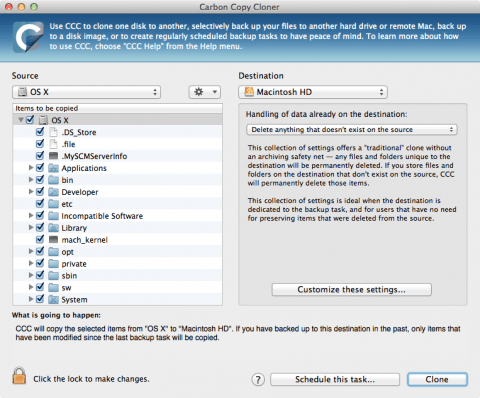The image size is (480, 398).
Task: Open the Source volume dropdown showing OS X
Action: [87, 92]
